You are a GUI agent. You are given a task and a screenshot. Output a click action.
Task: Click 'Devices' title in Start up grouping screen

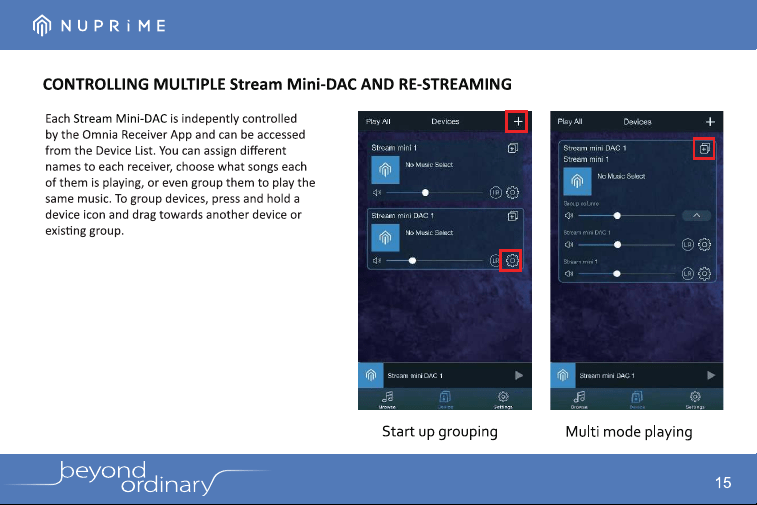click(445, 122)
